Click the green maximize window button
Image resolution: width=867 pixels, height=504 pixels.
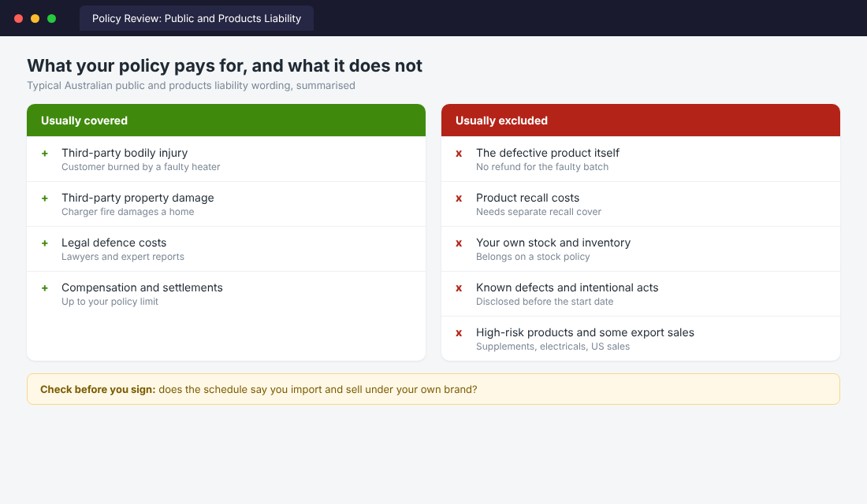[51, 19]
